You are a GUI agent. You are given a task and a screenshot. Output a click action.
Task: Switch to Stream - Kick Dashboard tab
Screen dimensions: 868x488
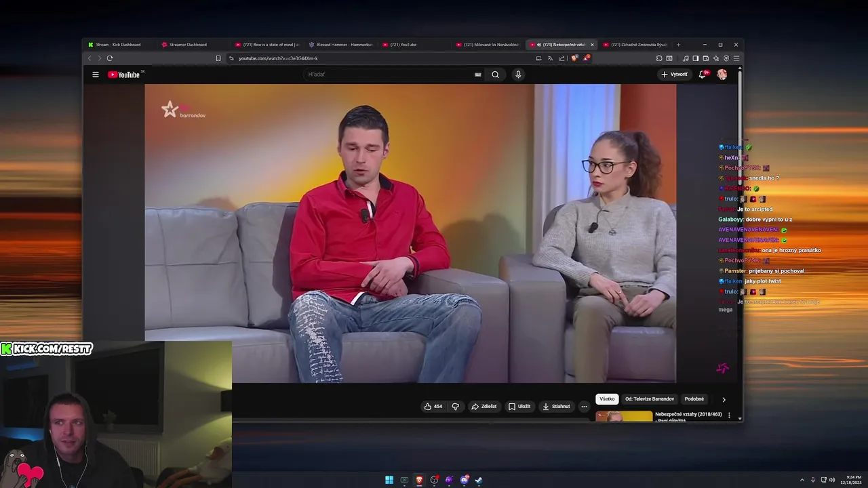118,45
